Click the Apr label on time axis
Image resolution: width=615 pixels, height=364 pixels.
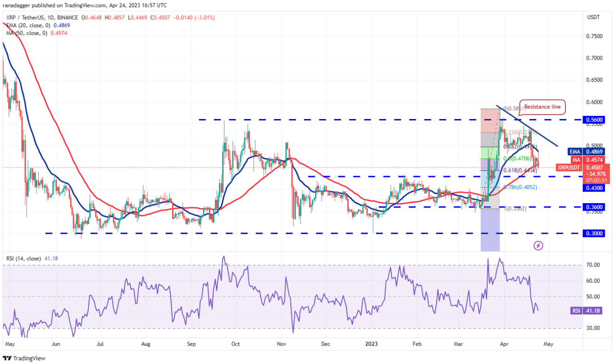(504, 343)
